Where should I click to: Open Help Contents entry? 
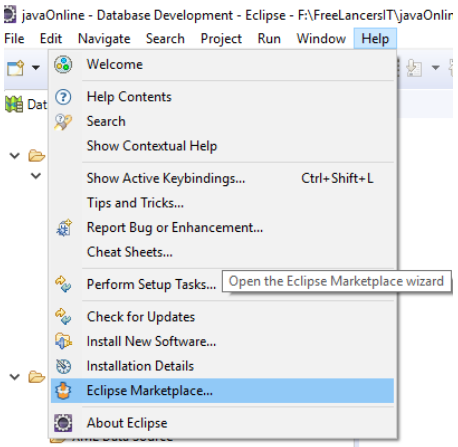(222, 97)
